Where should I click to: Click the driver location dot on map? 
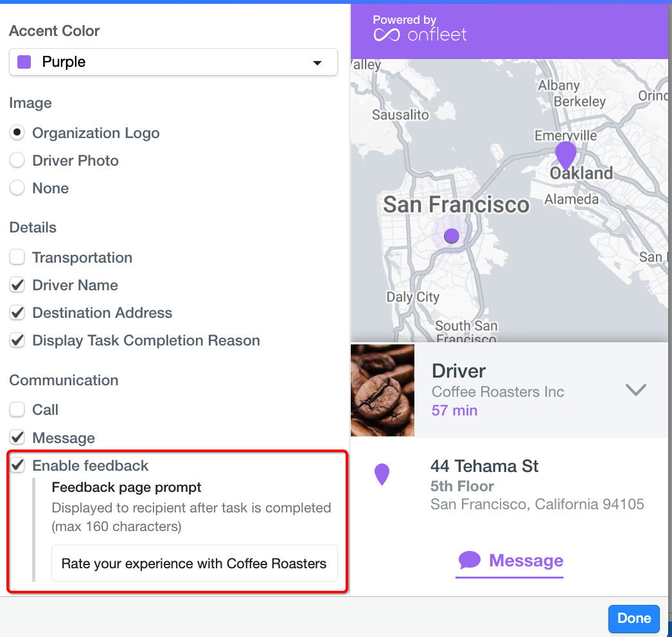[452, 236]
